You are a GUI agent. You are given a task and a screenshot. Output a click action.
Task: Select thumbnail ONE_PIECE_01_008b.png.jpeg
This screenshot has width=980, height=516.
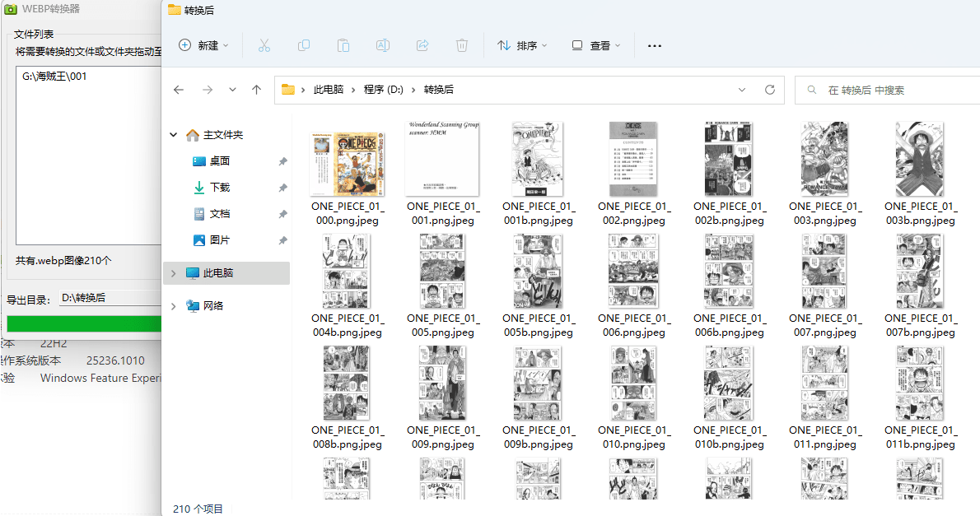tap(347, 383)
